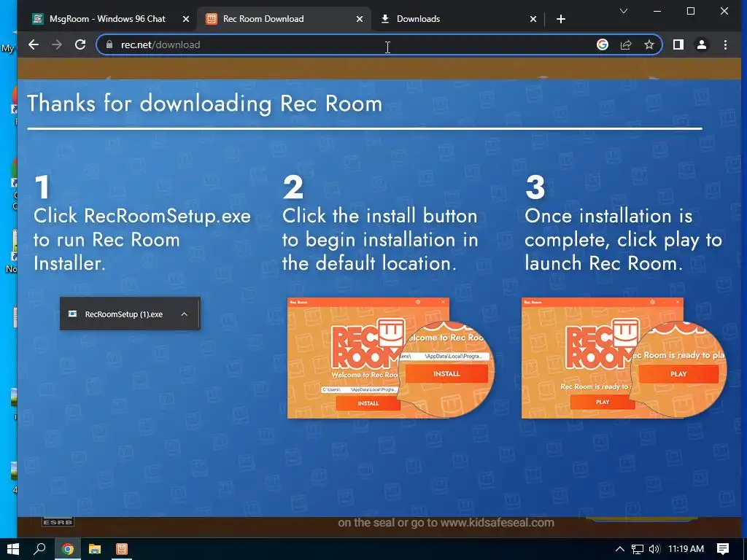Open the Google search icon in address bar
This screenshot has height=560, width=747.
click(602, 44)
